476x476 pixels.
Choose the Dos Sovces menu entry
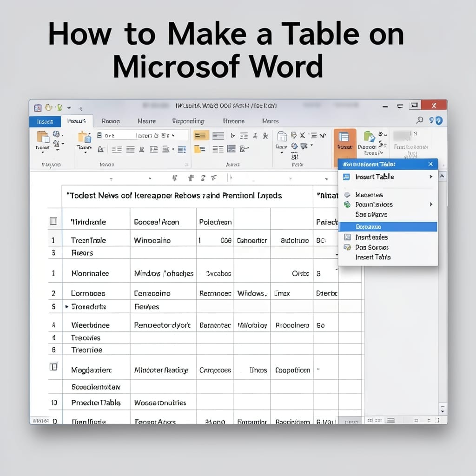pos(388,247)
